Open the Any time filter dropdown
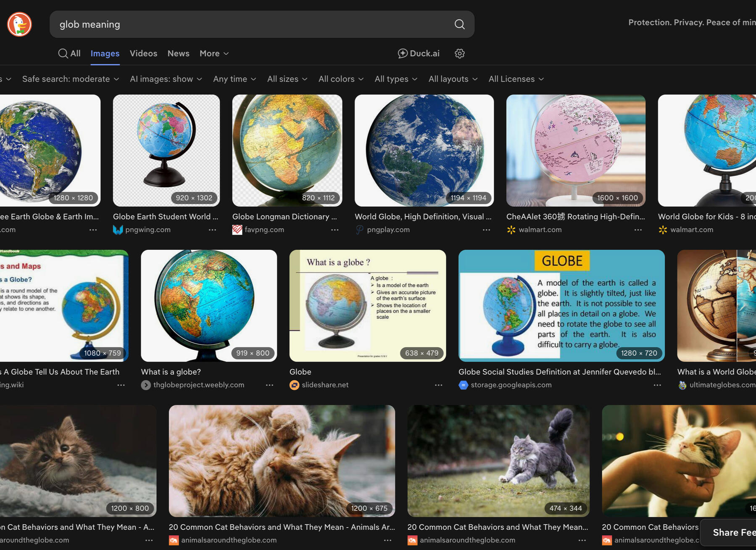Image resolution: width=756 pixels, height=550 pixels. [234, 79]
